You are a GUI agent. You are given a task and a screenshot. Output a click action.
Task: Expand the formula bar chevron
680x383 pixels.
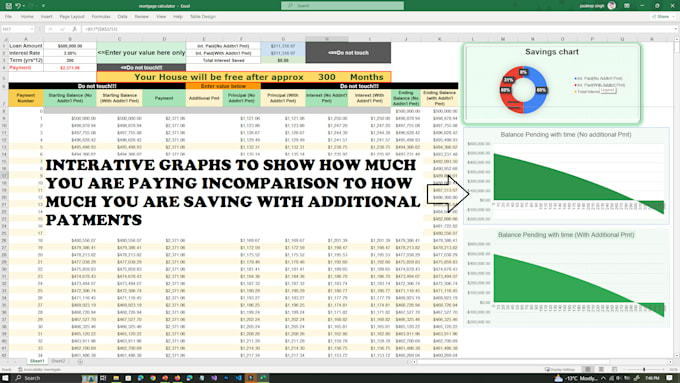(x=676, y=29)
